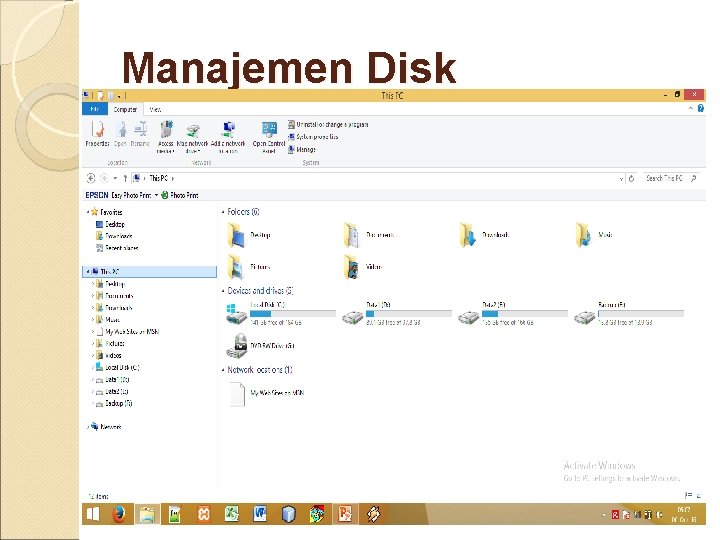The height and width of the screenshot is (540, 720).
Task: Open recent locations dropdown arrow
Action: [115, 178]
